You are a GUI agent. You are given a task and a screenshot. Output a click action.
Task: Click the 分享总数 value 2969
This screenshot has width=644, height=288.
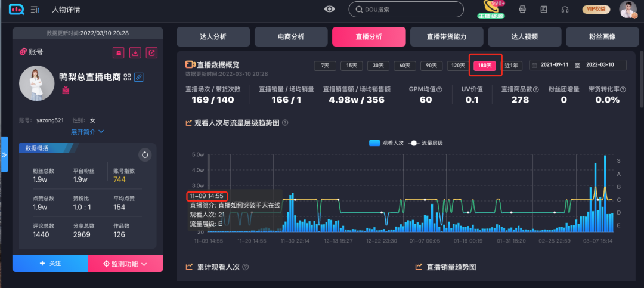click(x=82, y=234)
